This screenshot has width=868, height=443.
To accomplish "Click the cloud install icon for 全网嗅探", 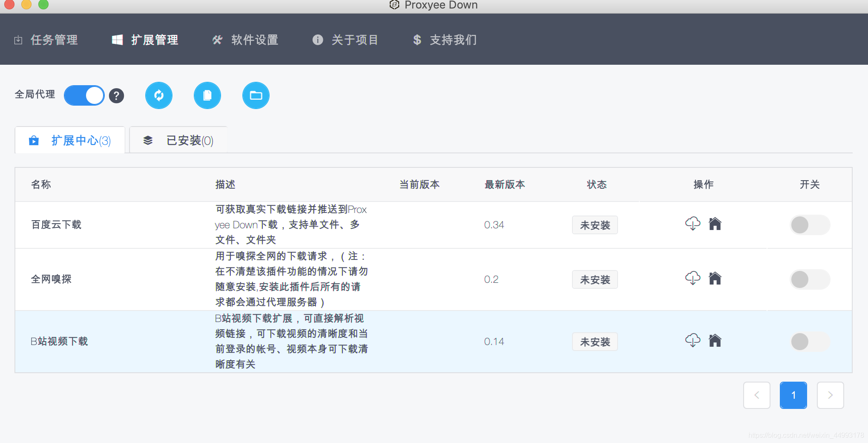I will coord(693,278).
